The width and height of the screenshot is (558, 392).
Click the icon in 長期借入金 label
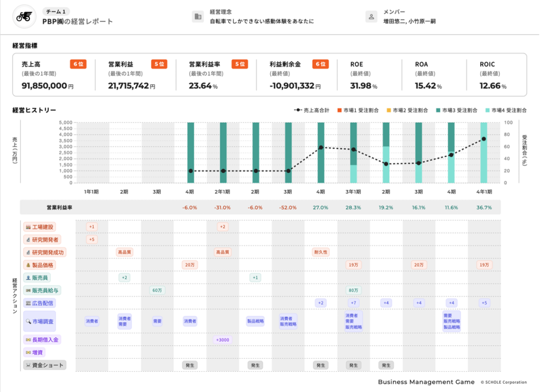(x=28, y=340)
